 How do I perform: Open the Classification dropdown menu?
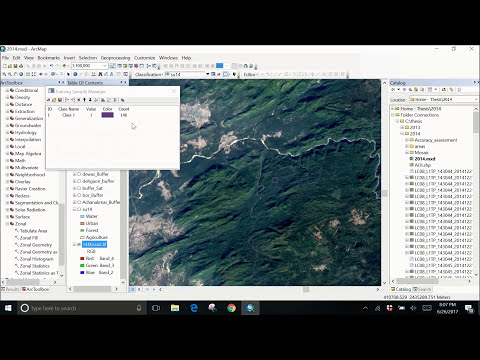148,74
